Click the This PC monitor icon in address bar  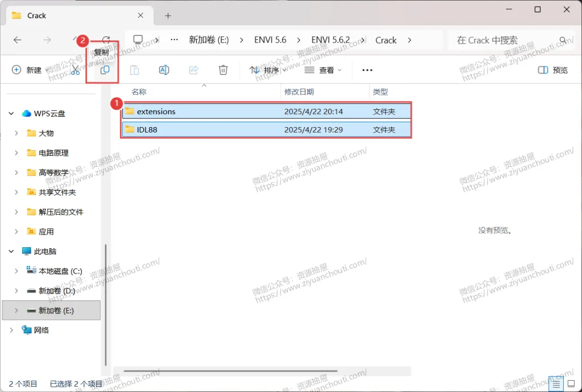point(138,40)
